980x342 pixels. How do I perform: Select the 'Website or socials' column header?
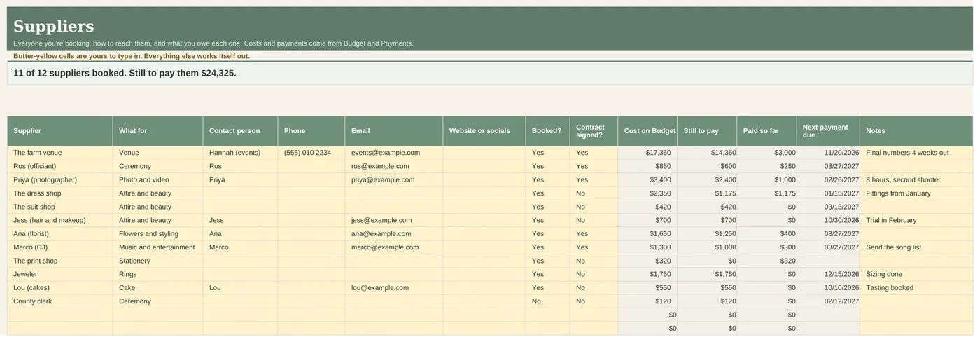pyautogui.click(x=484, y=131)
